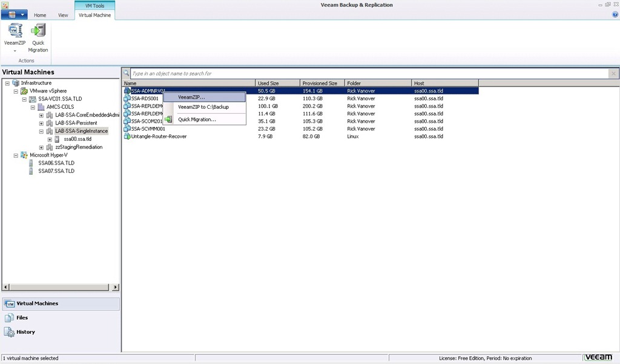Switch to the Home ribbon tab

40,15
